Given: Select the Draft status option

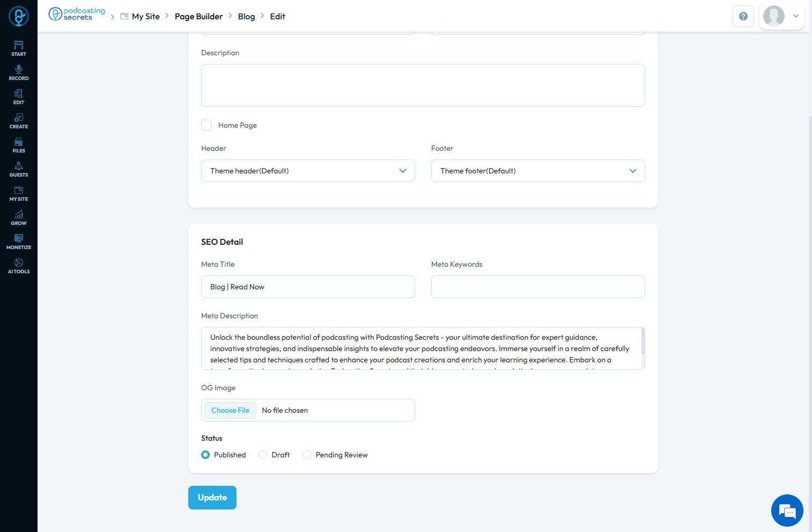Looking at the screenshot, I should click(263, 455).
